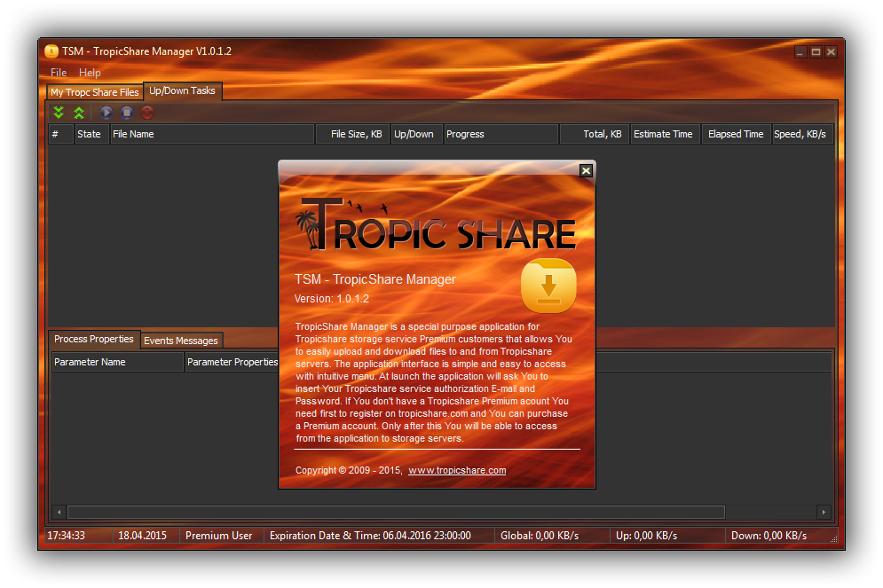This screenshot has height=588, width=883.
Task: Click the yellow download folder icon in About
Action: pos(548,286)
